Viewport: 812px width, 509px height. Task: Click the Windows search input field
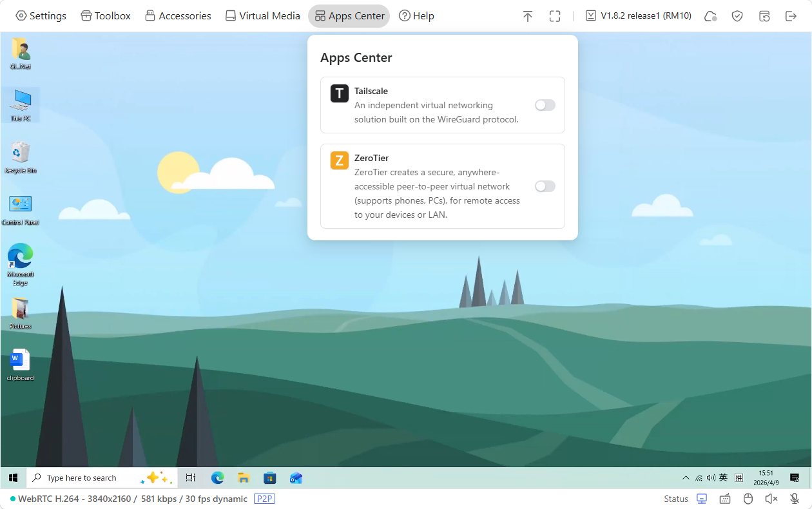(x=90, y=477)
